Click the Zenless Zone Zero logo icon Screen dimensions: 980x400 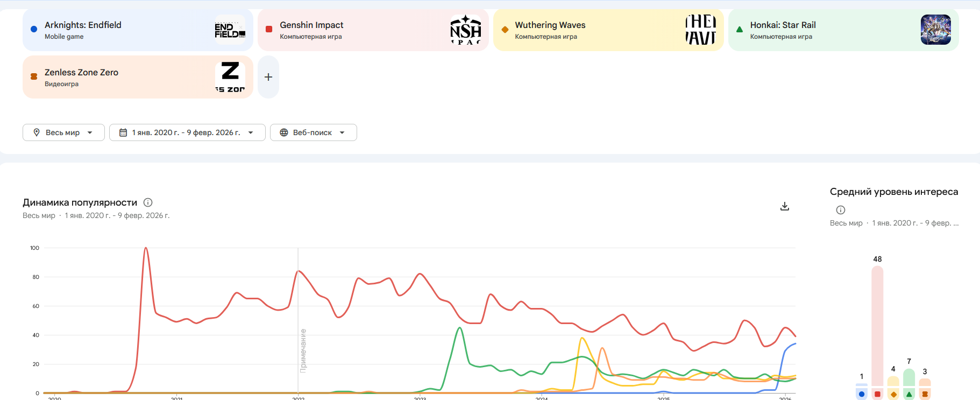tap(230, 77)
